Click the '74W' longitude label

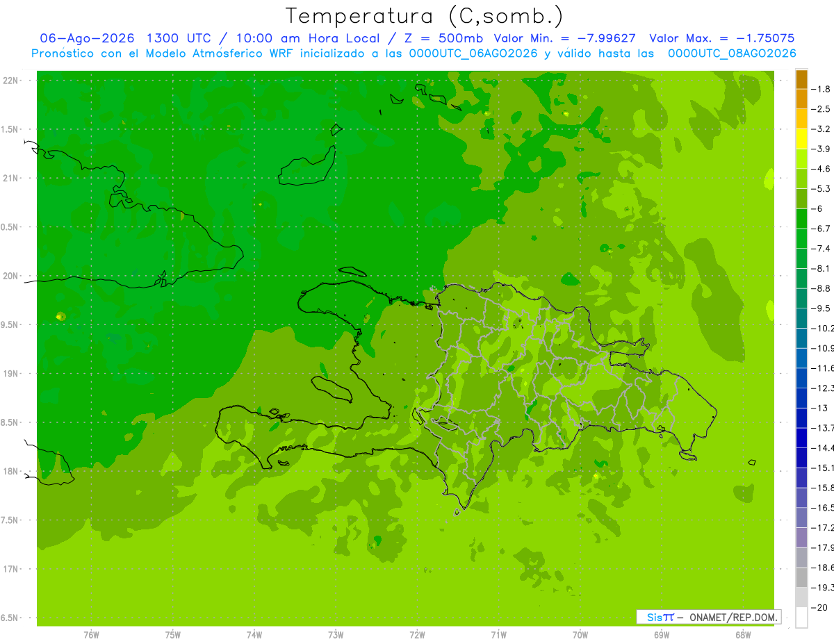click(254, 635)
